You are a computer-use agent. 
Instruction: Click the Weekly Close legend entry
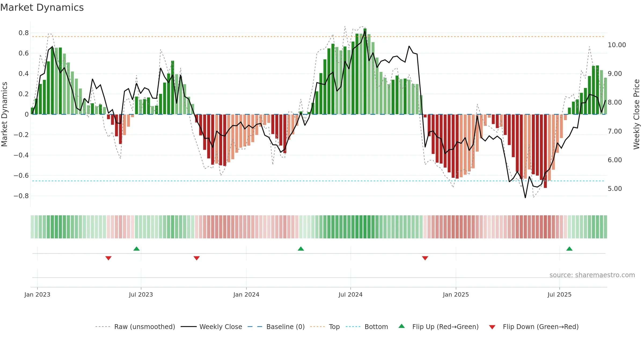coord(211,327)
